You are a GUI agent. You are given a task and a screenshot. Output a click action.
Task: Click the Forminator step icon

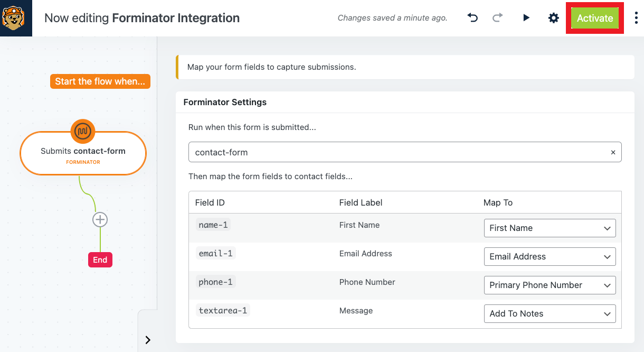[83, 131]
